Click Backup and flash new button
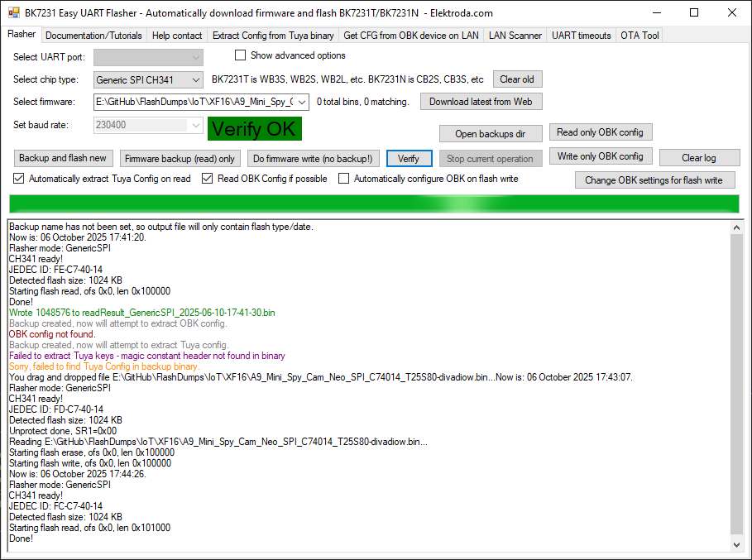Viewport: 752px width, 560px height. tap(63, 158)
